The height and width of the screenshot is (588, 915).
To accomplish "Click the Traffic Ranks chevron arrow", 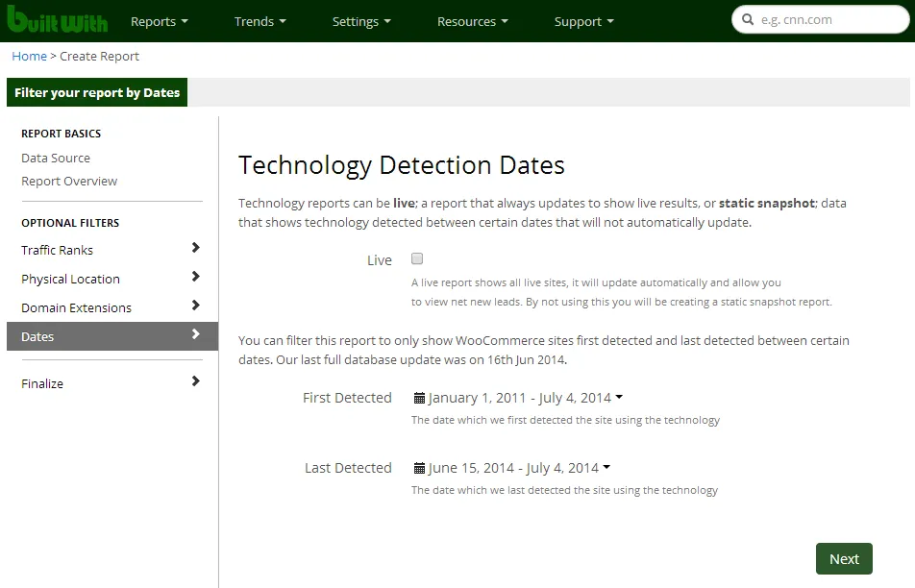I will coord(196,248).
